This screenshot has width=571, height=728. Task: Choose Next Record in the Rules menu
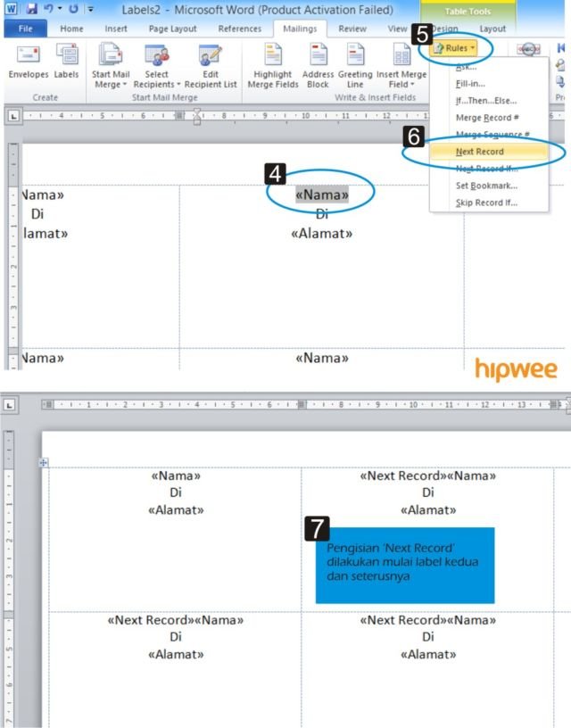pos(489,152)
